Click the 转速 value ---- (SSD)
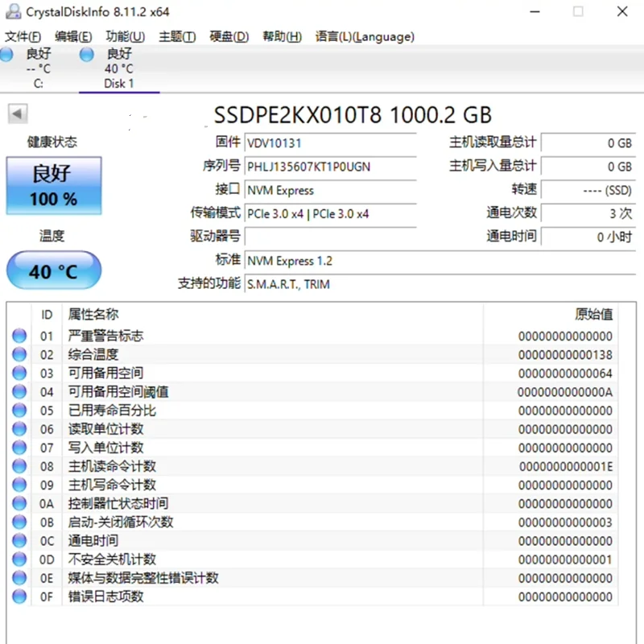The width and height of the screenshot is (644, 644). 588,190
